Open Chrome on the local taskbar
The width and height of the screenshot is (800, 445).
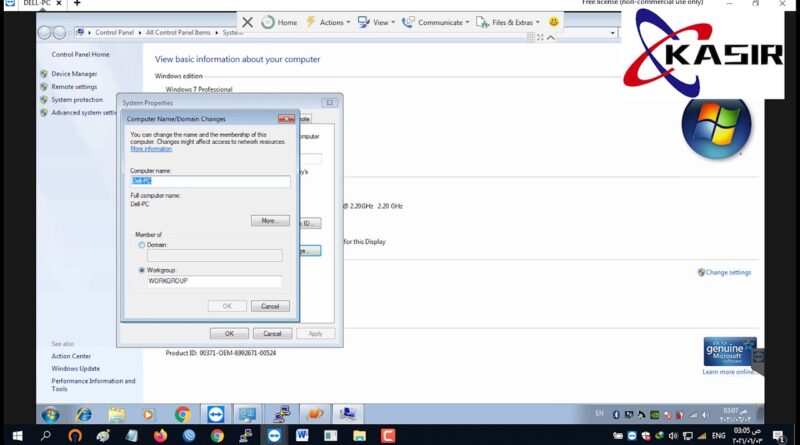(x=217, y=435)
